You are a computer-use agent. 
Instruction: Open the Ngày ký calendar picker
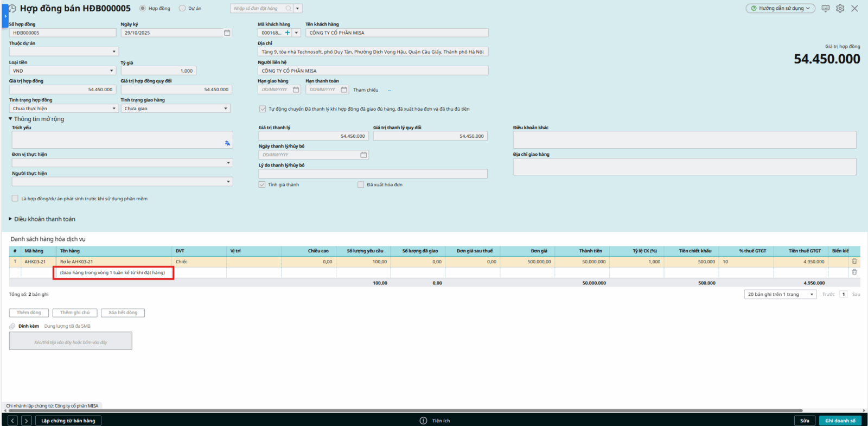227,33
